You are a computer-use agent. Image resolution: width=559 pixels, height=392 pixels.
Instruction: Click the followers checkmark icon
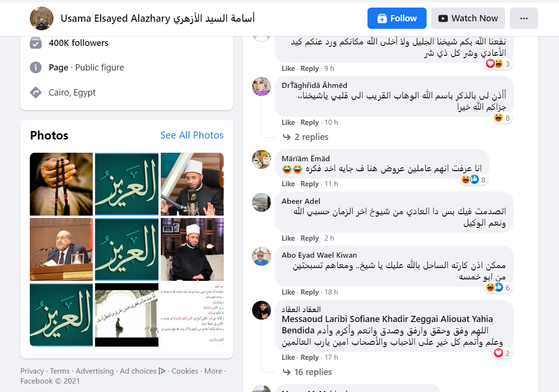35,43
